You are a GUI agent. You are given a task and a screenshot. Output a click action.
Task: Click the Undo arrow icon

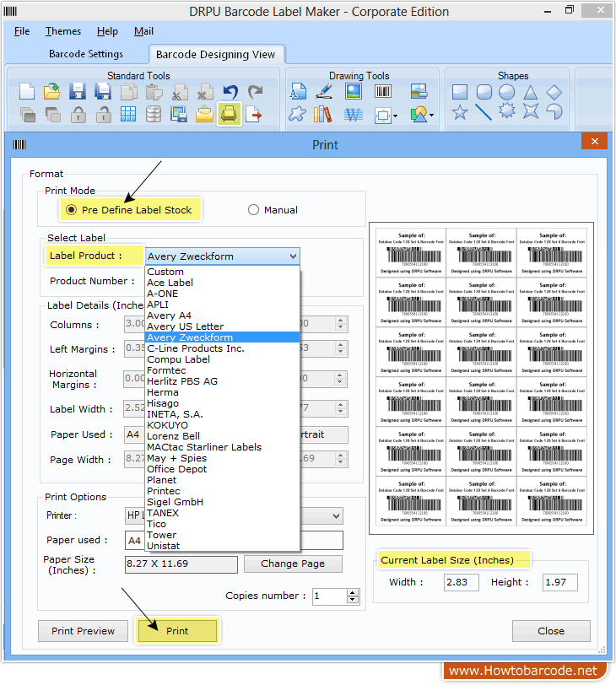click(x=230, y=92)
